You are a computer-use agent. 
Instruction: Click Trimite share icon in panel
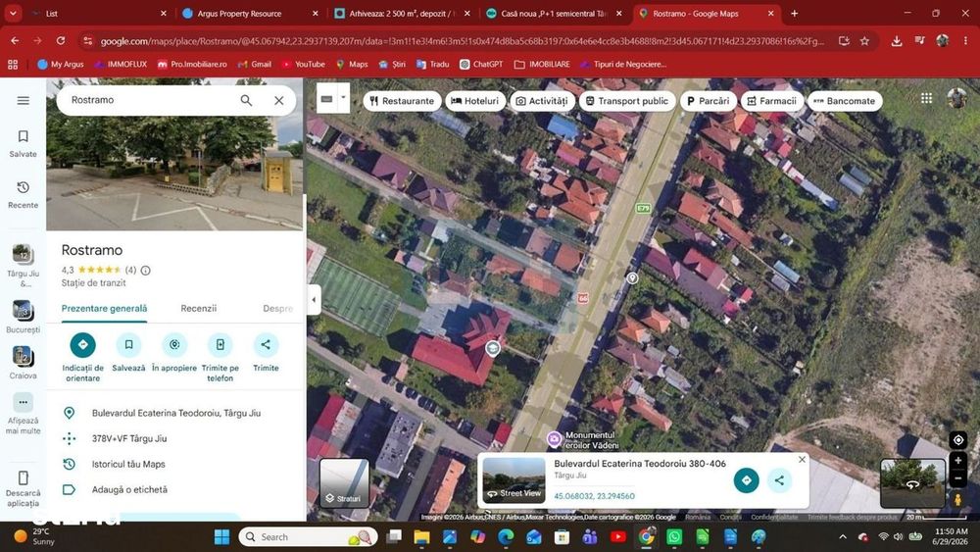pyautogui.click(x=266, y=344)
